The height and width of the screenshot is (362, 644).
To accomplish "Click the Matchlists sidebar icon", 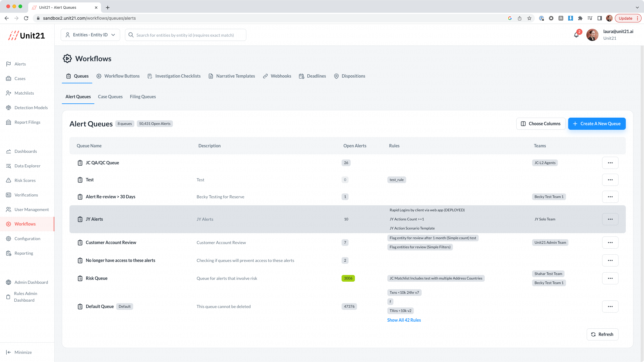I will [x=8, y=93].
